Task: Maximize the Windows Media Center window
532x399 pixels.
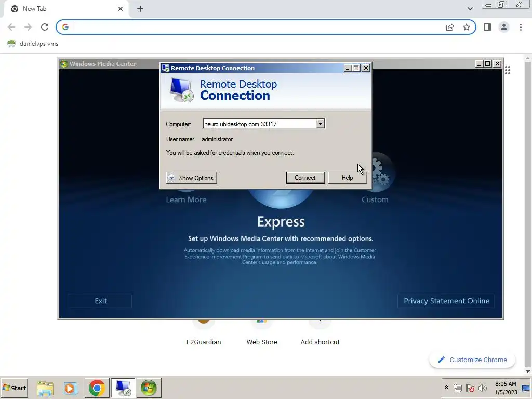Action: point(488,64)
